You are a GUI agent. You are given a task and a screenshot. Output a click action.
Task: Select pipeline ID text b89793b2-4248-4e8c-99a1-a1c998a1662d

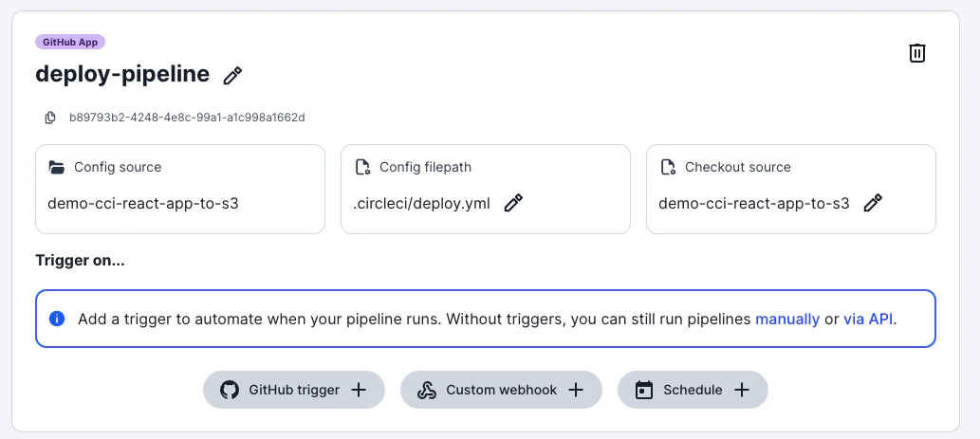[x=187, y=118]
